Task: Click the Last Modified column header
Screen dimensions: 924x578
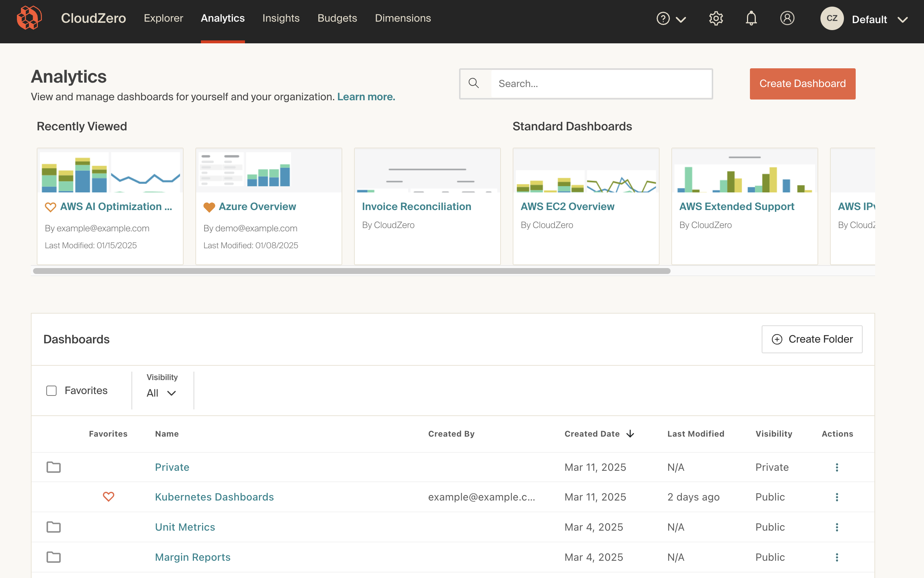Action: pyautogui.click(x=696, y=433)
